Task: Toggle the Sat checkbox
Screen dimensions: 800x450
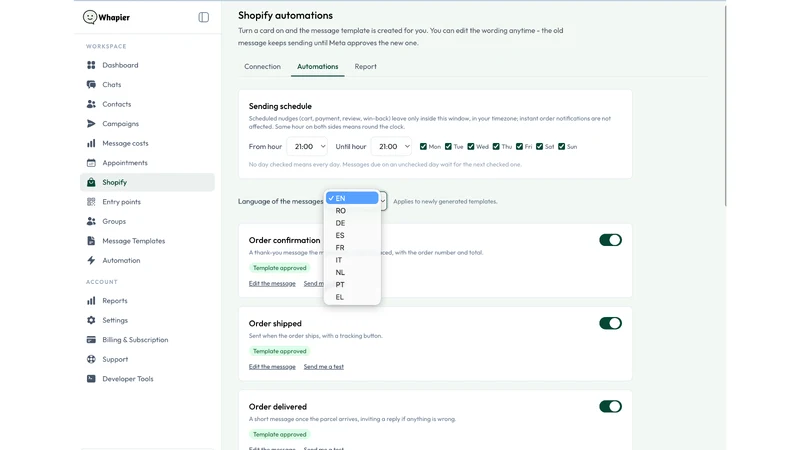Action: pos(539,146)
